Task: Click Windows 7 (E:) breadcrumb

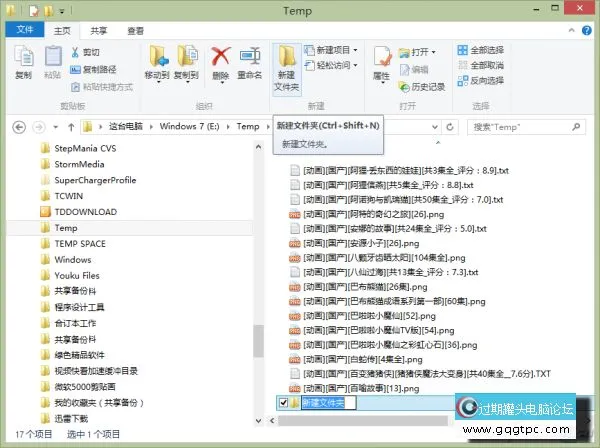Action: [x=189, y=126]
